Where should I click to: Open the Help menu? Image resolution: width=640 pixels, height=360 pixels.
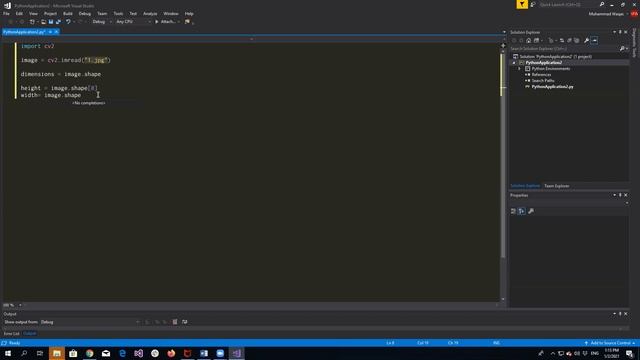tap(189, 13)
